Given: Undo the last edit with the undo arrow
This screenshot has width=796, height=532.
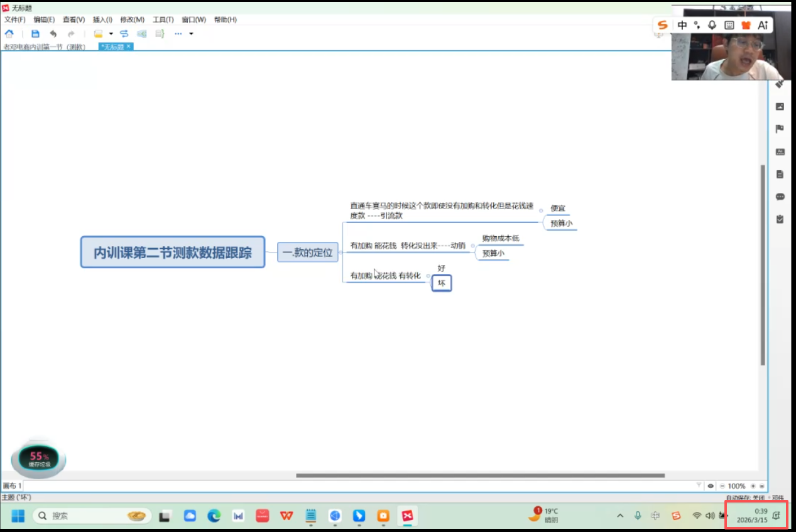Looking at the screenshot, I should point(53,34).
